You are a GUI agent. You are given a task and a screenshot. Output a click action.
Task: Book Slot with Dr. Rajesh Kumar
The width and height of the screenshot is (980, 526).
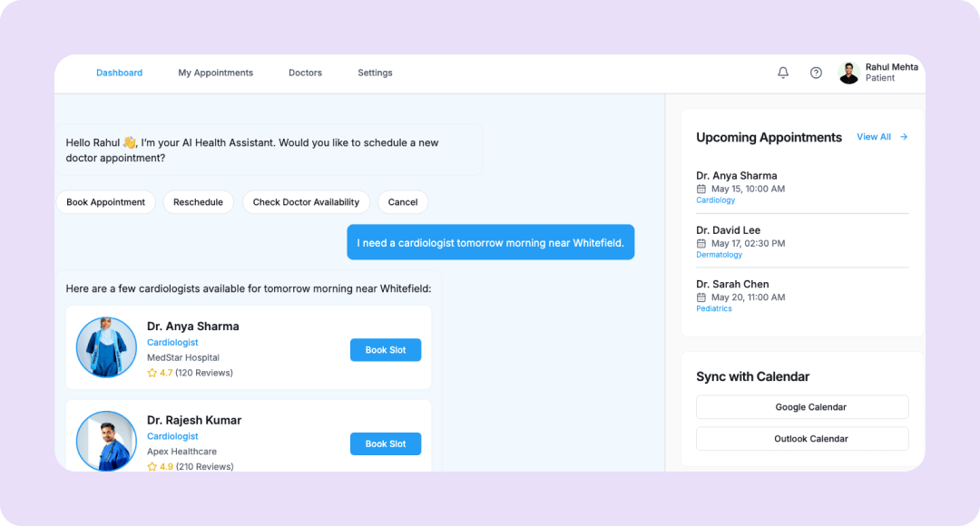tap(386, 444)
